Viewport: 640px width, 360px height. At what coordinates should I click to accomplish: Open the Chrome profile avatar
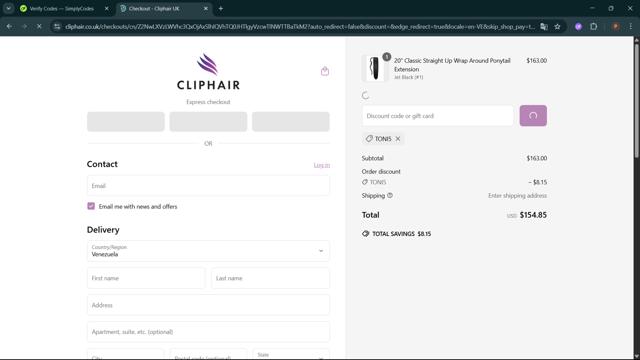pyautogui.click(x=616, y=27)
